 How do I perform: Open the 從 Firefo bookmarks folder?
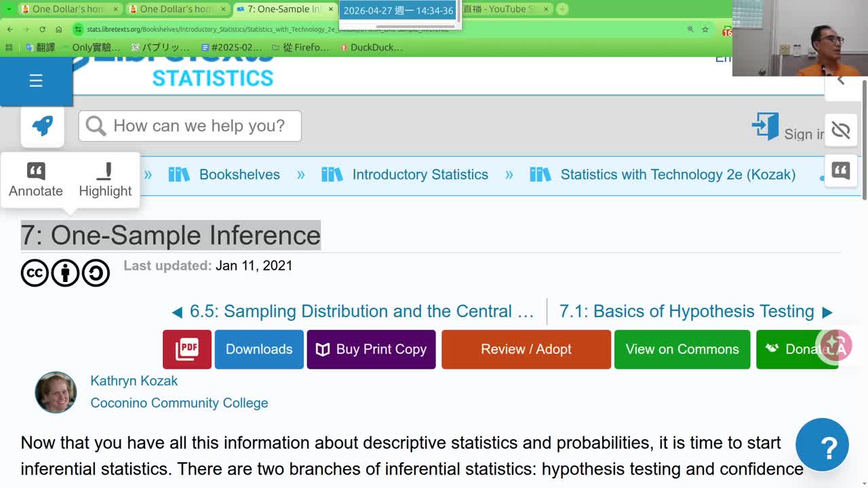pyautogui.click(x=300, y=47)
